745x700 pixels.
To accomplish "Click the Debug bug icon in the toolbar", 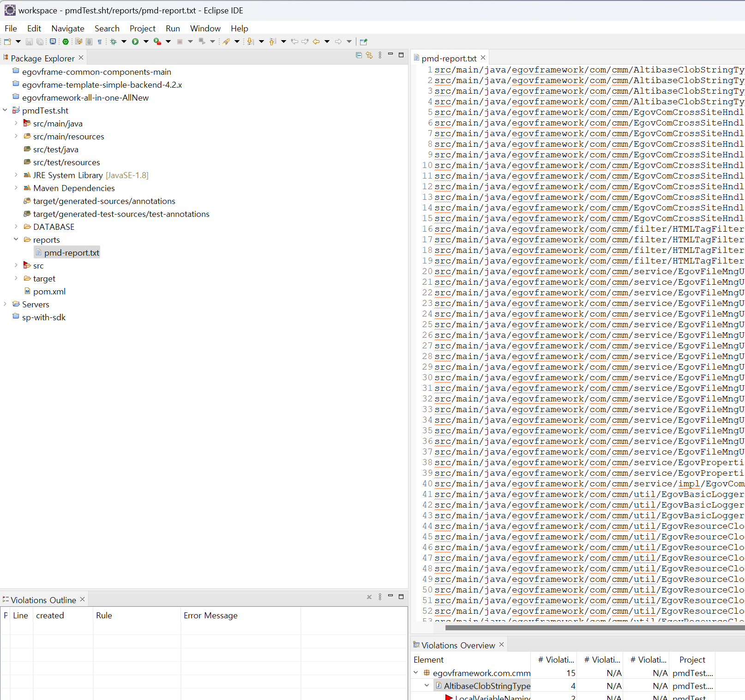I will (113, 42).
